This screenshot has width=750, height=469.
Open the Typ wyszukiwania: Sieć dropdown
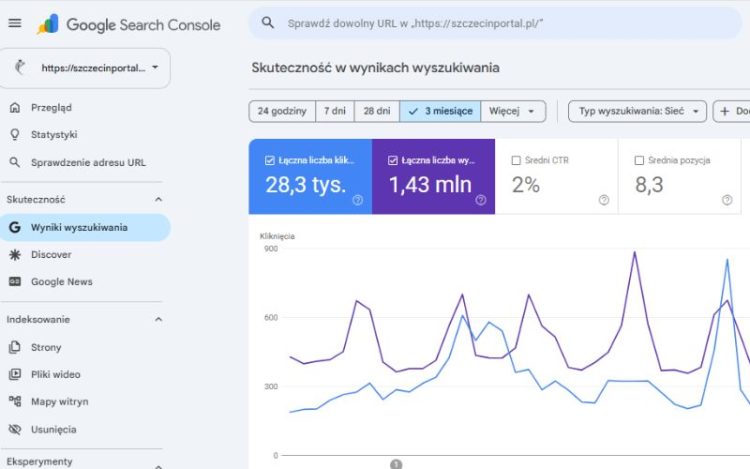pos(637,111)
